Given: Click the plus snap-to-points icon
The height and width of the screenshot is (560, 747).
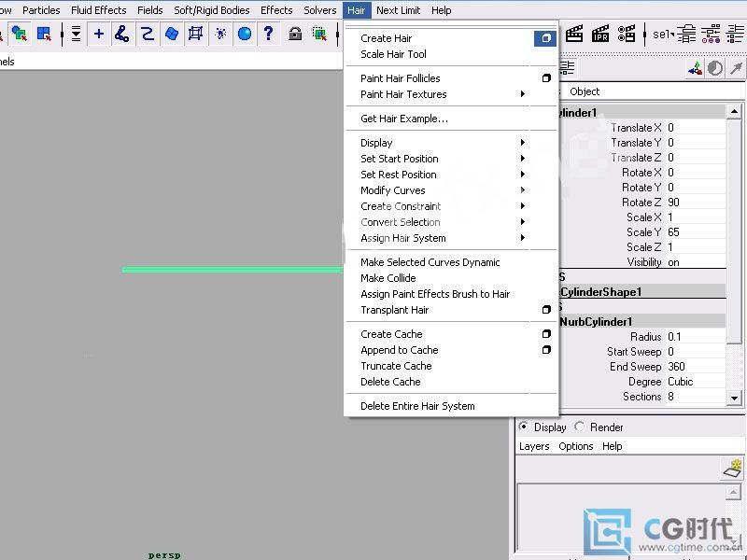Looking at the screenshot, I should [98, 34].
